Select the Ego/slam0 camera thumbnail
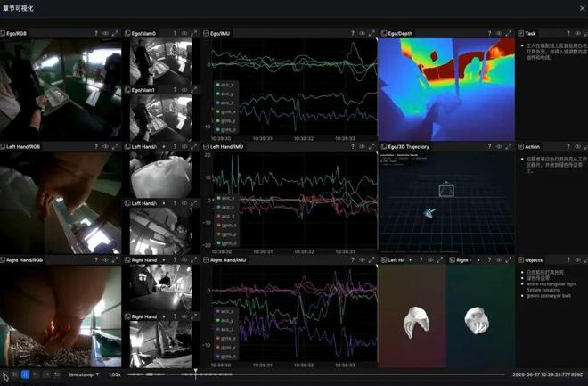The image size is (588, 386). pyautogui.click(x=160, y=62)
